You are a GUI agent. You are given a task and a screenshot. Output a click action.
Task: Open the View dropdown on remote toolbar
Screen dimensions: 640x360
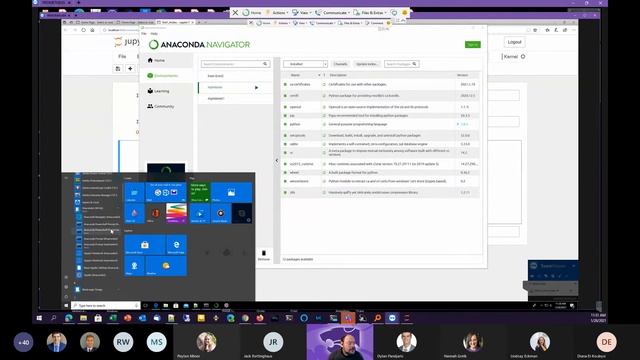tap(302, 13)
